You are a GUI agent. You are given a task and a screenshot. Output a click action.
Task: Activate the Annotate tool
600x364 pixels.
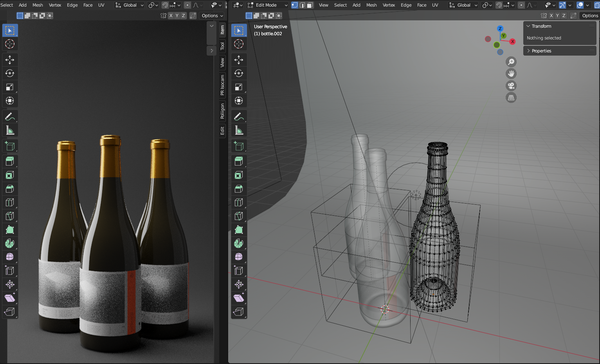(x=239, y=116)
